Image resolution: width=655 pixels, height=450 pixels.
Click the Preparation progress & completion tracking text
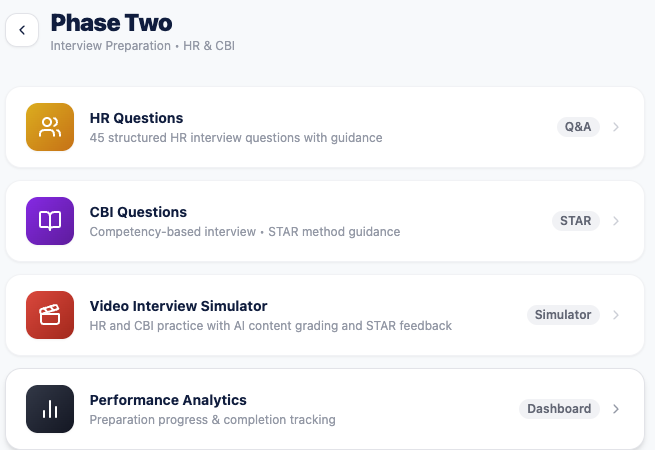coord(212,420)
